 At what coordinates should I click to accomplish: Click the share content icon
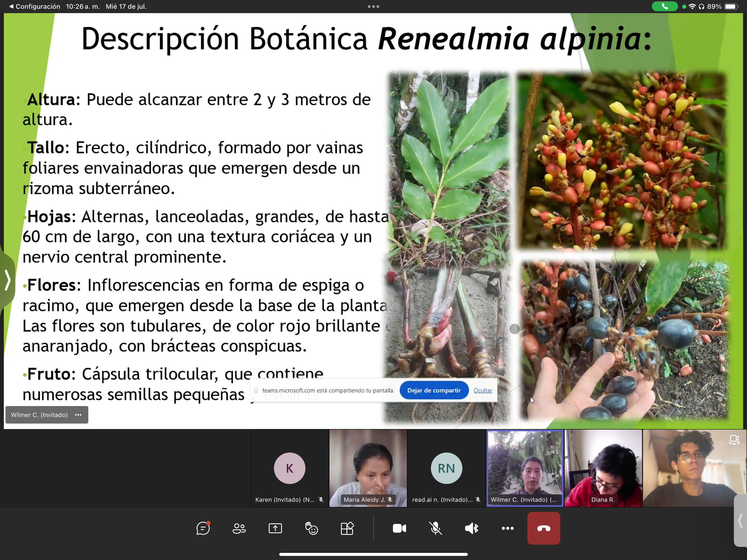coord(275,528)
